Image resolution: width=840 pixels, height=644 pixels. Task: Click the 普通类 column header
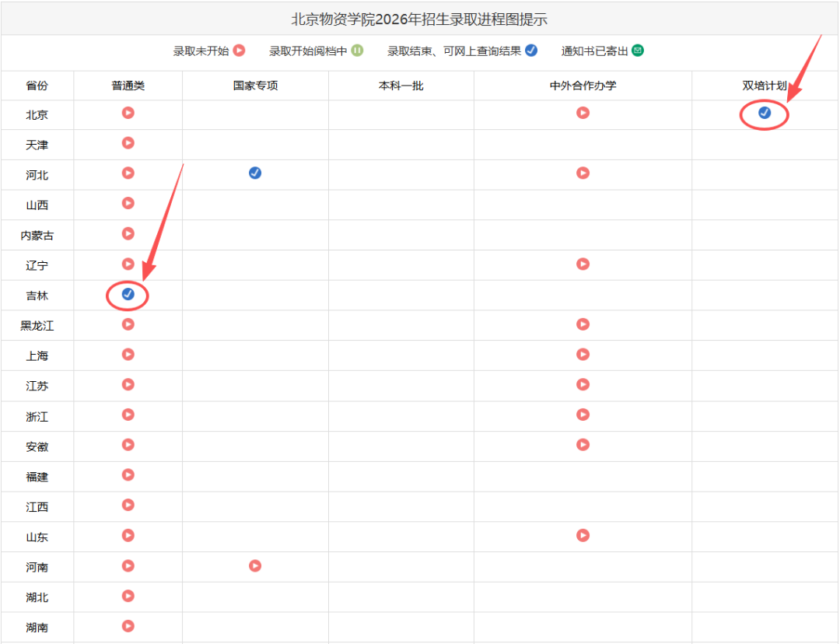[128, 86]
